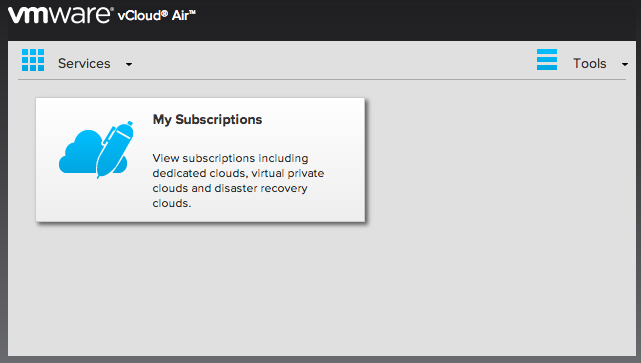
Task: Open the Tools menu label
Action: tap(589, 63)
